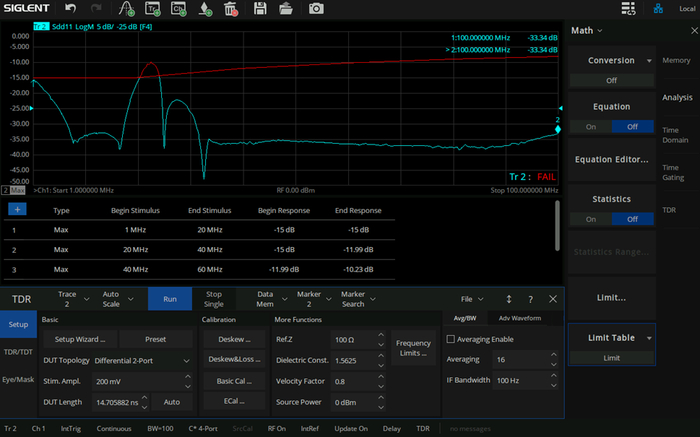This screenshot has height=437, width=700.
Task: Enable the Averaging Enable checkbox
Action: [x=451, y=339]
